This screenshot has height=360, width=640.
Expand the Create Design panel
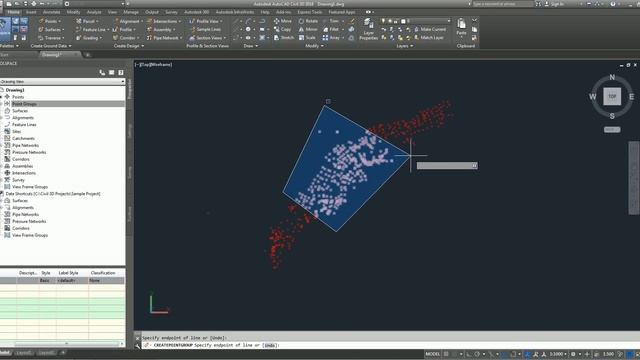[x=129, y=46]
